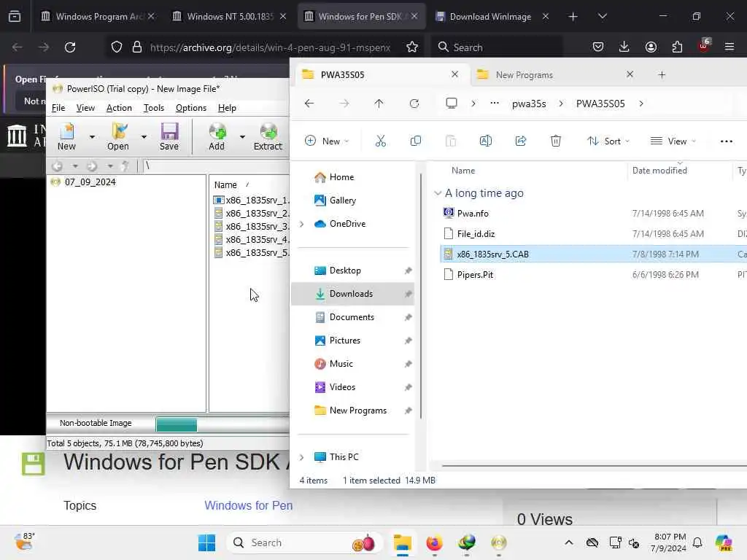This screenshot has width=747, height=560.
Task: Click the Copy icon in File Explorer toolbar
Action: [415, 141]
